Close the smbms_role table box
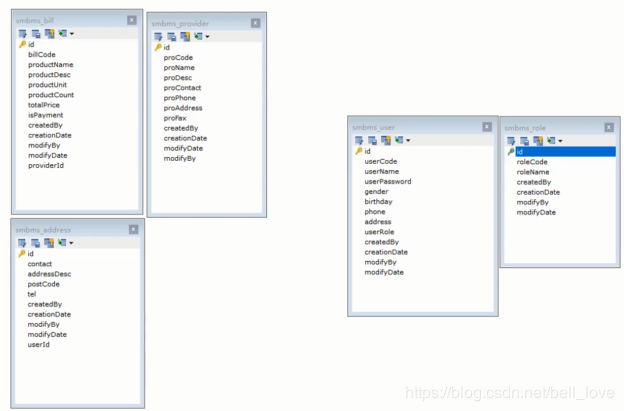The width and height of the screenshot is (624, 411). 609,127
